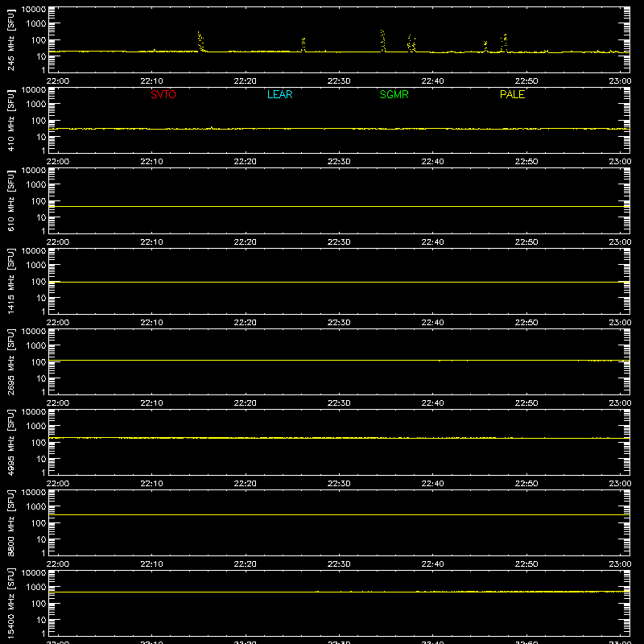Click 22:50 time label below 245 MHz plot
The image size is (644, 644).
[526, 81]
